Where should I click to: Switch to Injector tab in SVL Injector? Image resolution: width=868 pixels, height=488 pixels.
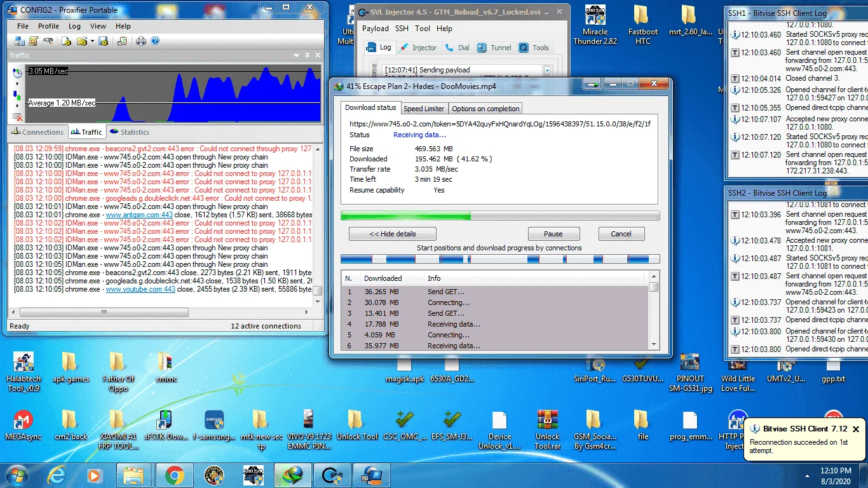[x=417, y=48]
